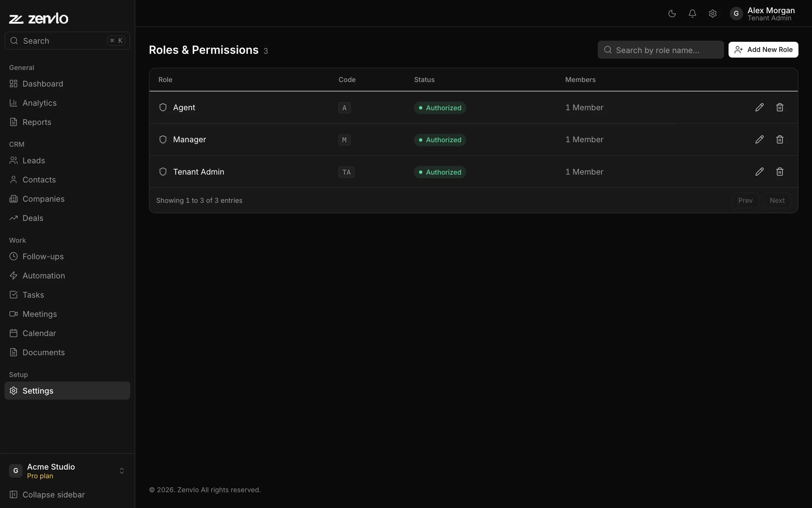812x508 pixels.
Task: Click Code column header
Action: point(347,80)
